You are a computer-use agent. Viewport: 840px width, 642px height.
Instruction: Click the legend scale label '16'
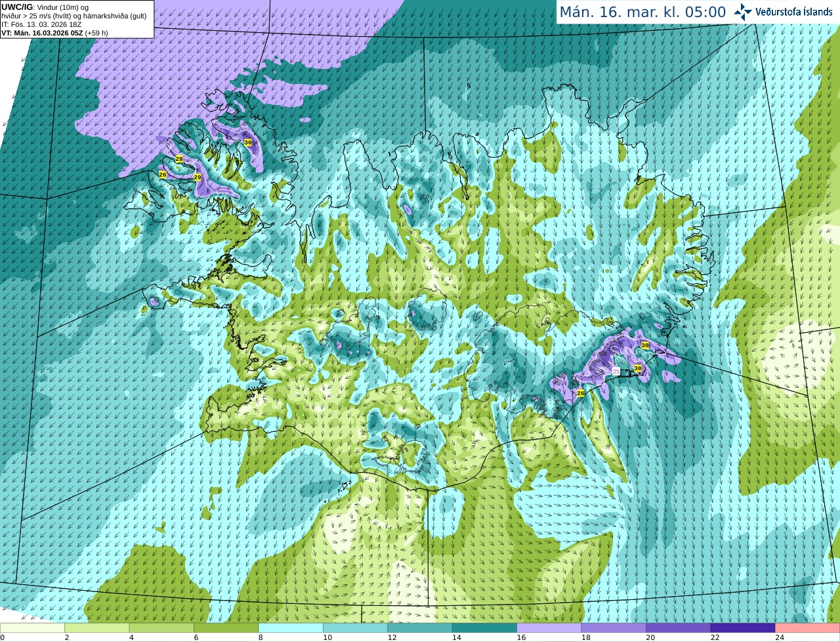[521, 637]
